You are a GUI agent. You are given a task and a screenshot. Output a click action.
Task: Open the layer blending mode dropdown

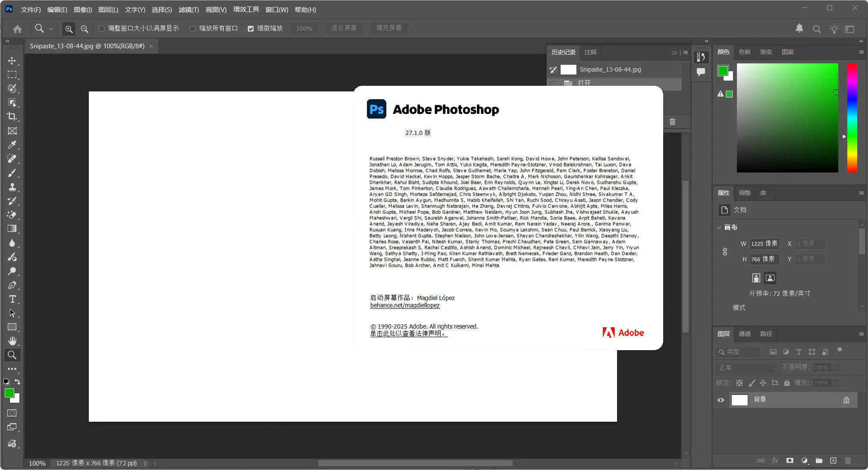(x=746, y=367)
